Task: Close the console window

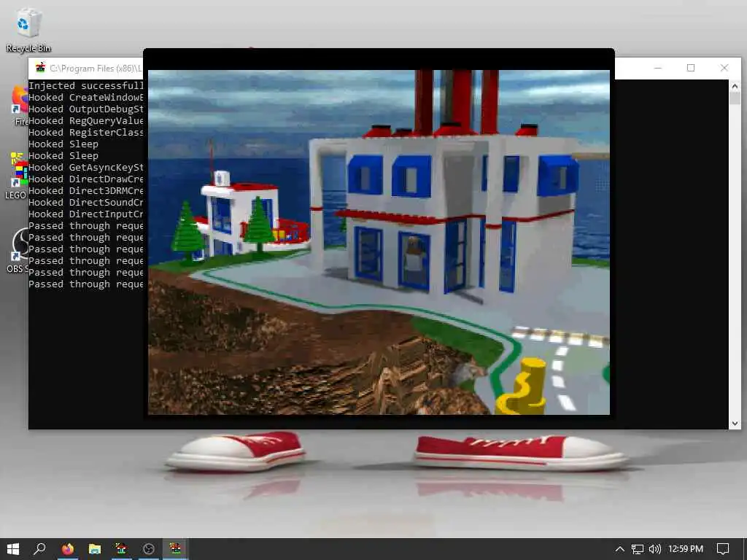Action: click(x=724, y=68)
